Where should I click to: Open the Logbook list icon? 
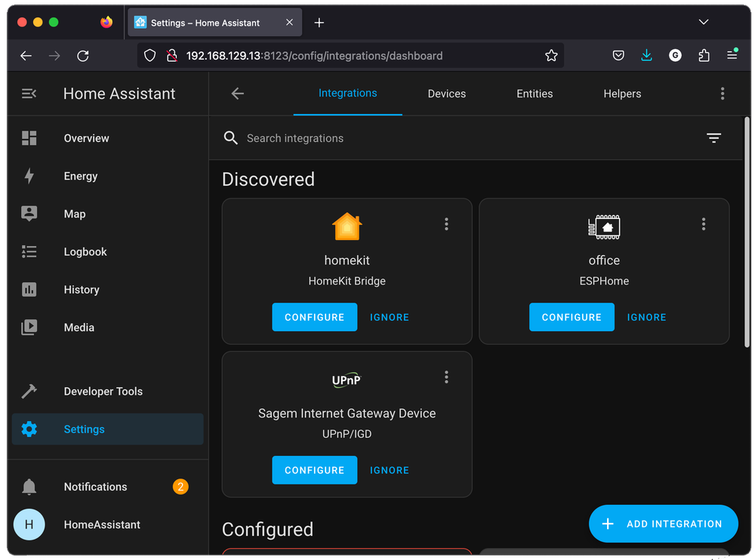[x=29, y=252]
